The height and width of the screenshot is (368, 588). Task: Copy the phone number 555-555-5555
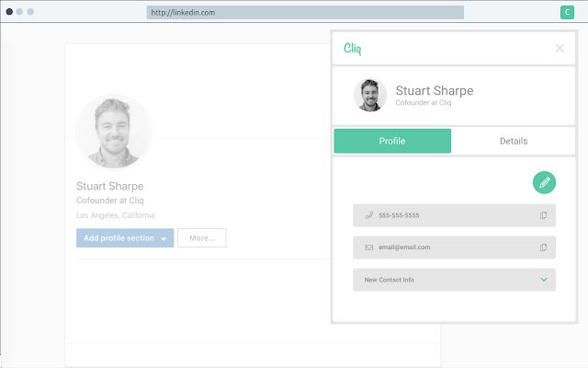(543, 215)
